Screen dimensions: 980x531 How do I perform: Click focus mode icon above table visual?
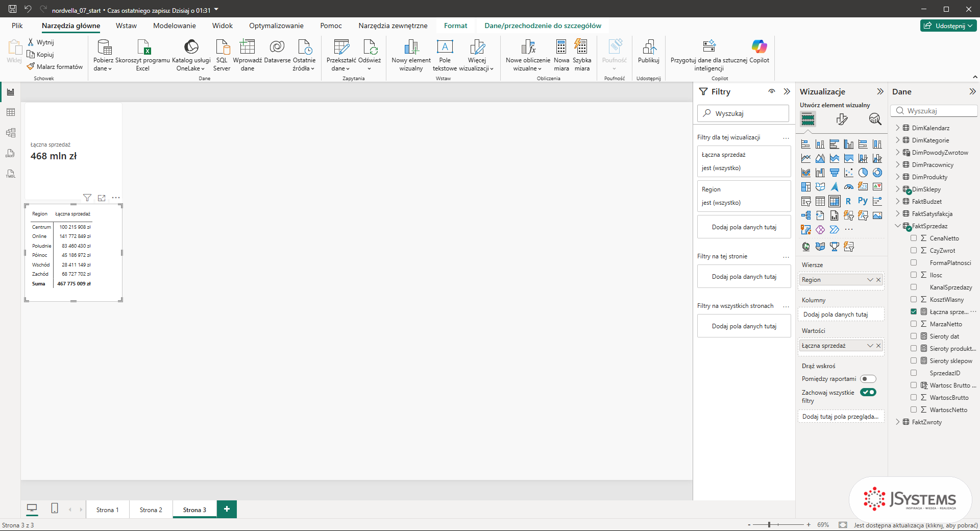pyautogui.click(x=102, y=198)
